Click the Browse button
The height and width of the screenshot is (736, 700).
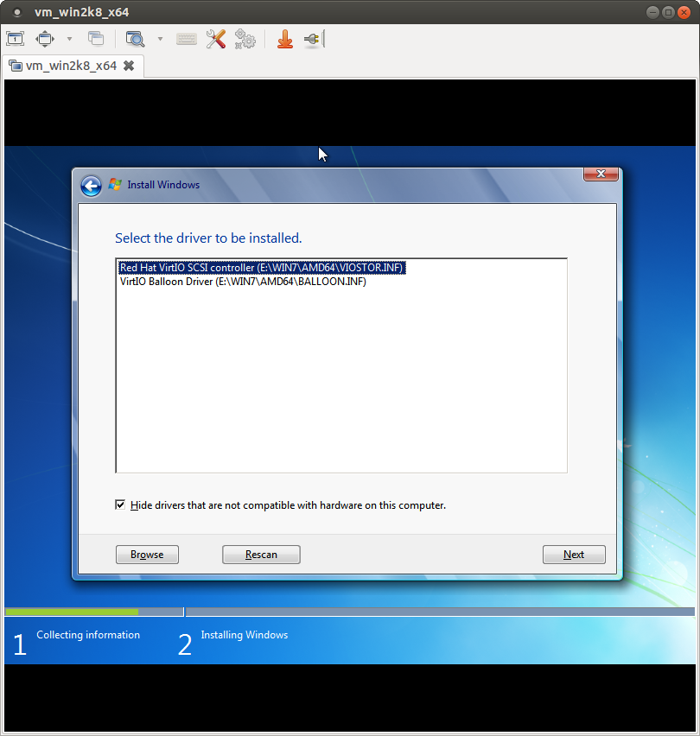(147, 555)
